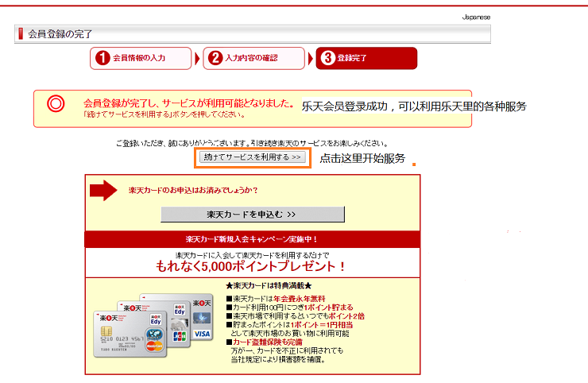The image size is (588, 383).
Task: Click the 楽天カードを申込む button
Action: pos(253,215)
